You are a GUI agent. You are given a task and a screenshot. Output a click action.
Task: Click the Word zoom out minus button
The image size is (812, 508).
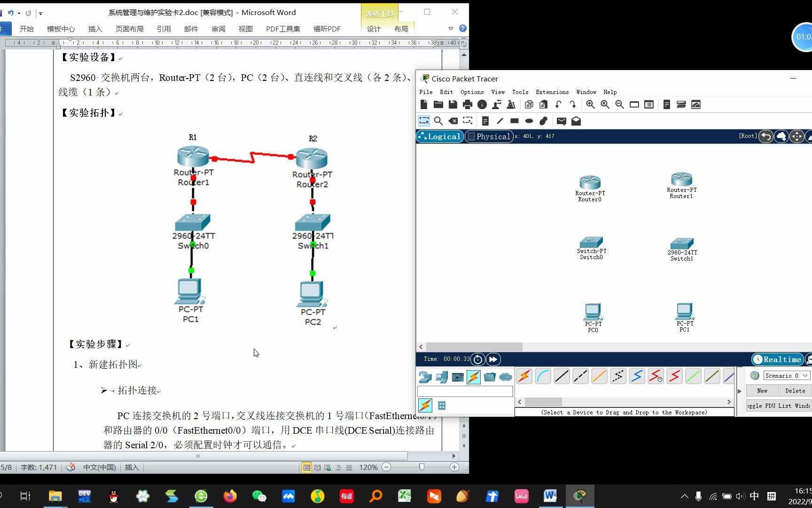pyautogui.click(x=386, y=467)
